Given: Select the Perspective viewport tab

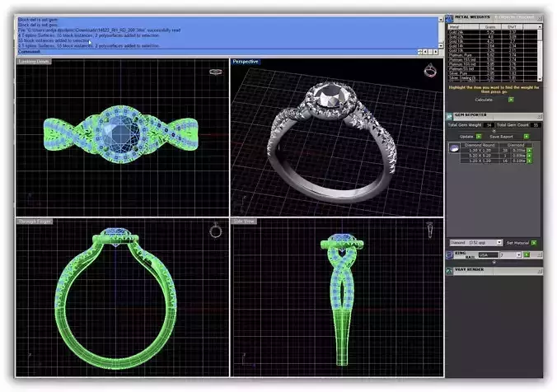Looking at the screenshot, I should [x=246, y=62].
